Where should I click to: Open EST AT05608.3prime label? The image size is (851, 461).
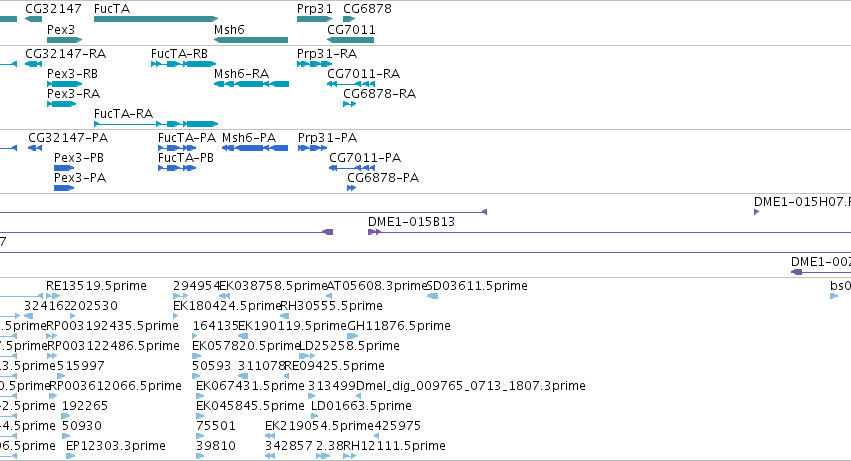[x=377, y=286]
